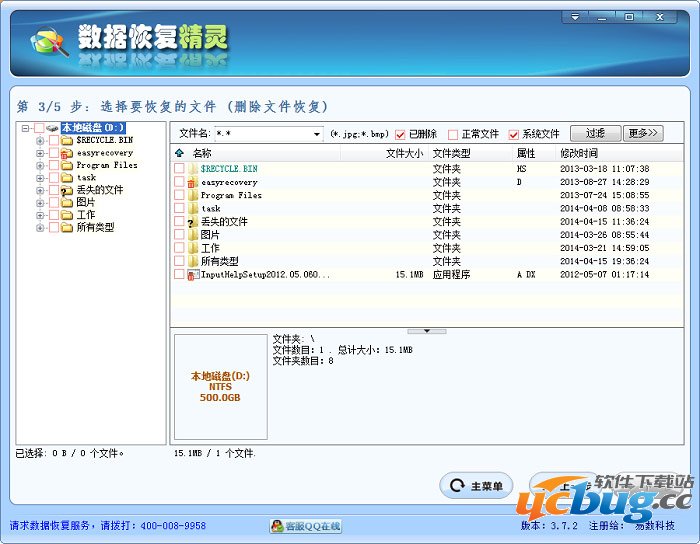Viewport: 700px width, 544px height.
Task: Expand the 图片 tree node
Action: [x=40, y=203]
